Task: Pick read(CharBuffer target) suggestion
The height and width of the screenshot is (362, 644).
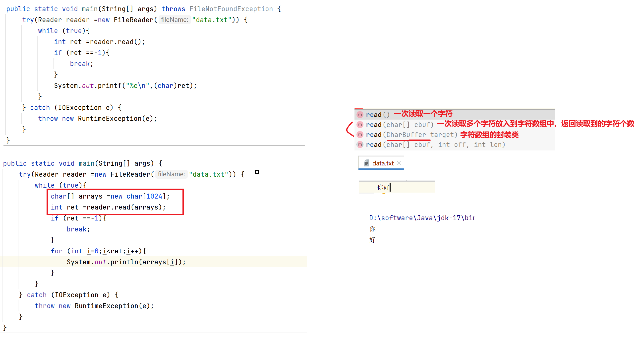Action: (x=411, y=135)
